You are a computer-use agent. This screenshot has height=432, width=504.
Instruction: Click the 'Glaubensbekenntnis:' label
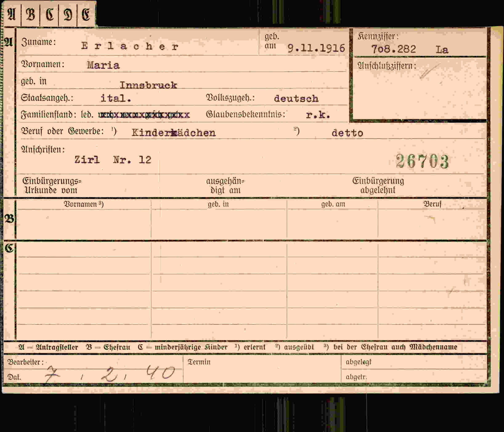[246, 114]
